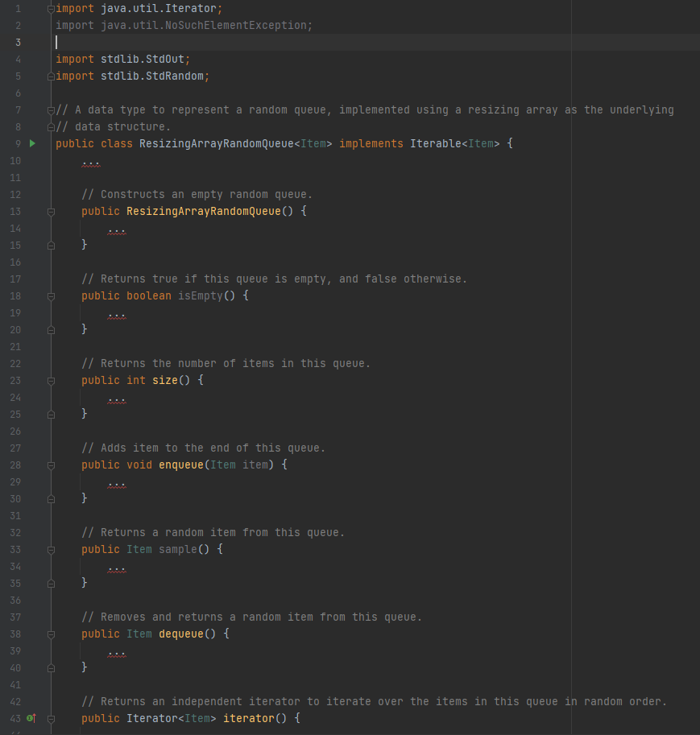This screenshot has height=735, width=700.
Task: Click the red-underlined ellipsis under the class declaration
Action: pyautogui.click(x=90, y=162)
